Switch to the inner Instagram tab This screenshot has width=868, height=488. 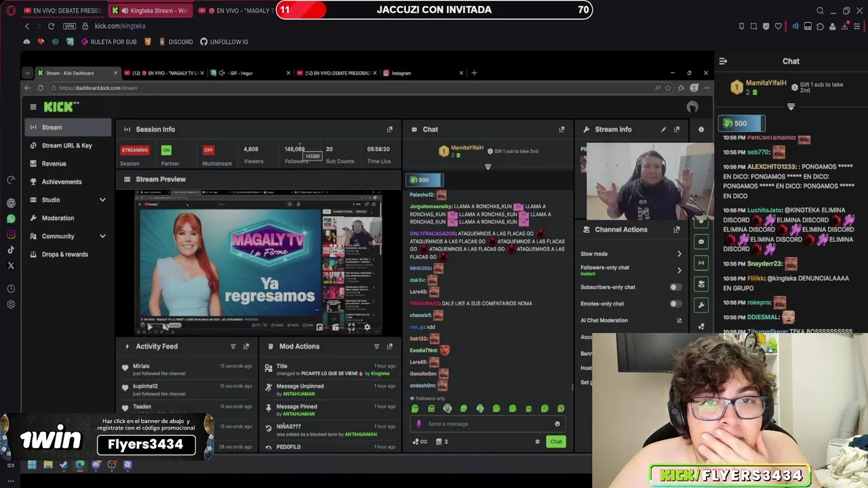pos(422,73)
